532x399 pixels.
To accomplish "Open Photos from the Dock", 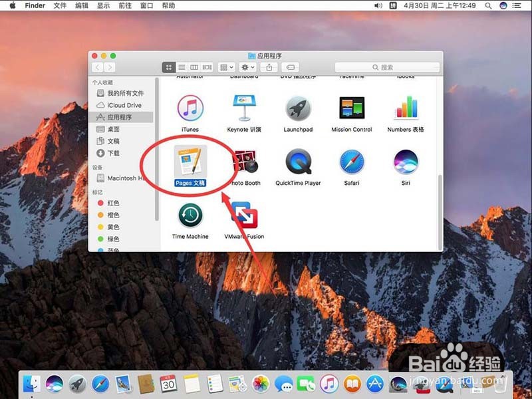I will (x=261, y=384).
